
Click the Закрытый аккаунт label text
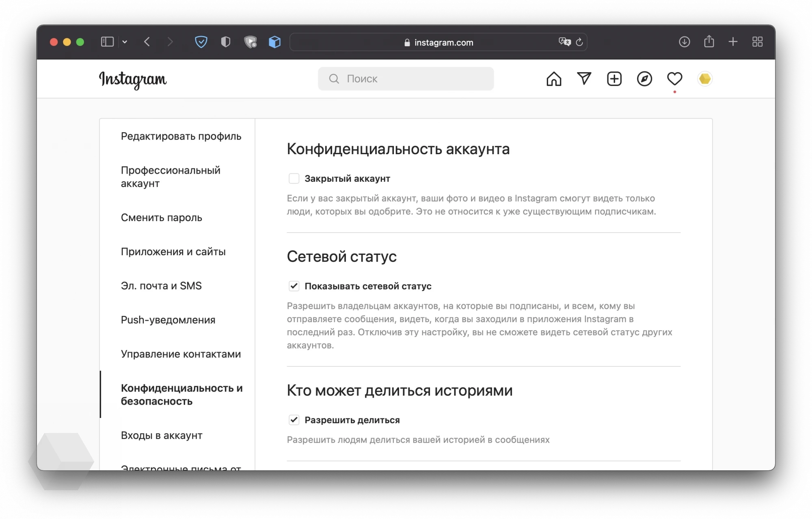click(347, 179)
